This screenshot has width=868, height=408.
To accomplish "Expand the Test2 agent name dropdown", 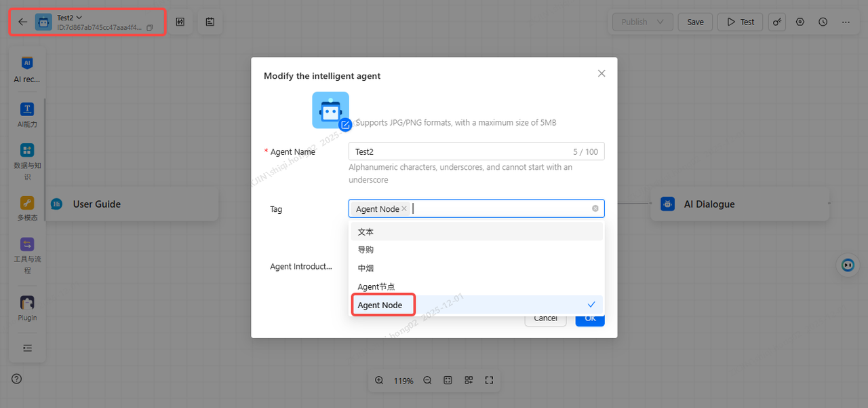I will [x=79, y=17].
